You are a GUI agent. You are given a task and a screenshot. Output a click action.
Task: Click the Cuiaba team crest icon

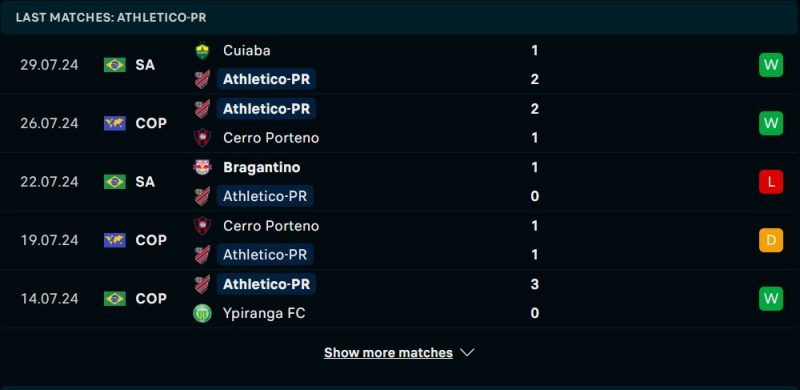(x=203, y=51)
